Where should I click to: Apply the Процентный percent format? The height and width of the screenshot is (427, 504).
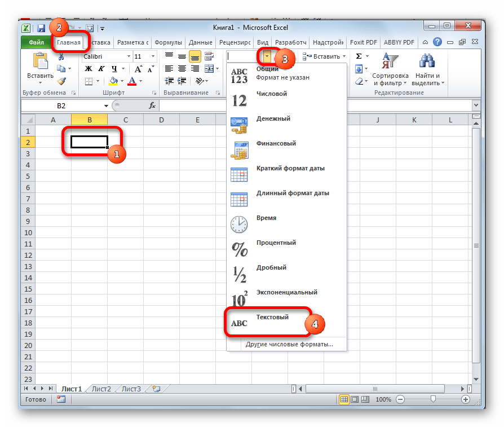click(x=276, y=244)
